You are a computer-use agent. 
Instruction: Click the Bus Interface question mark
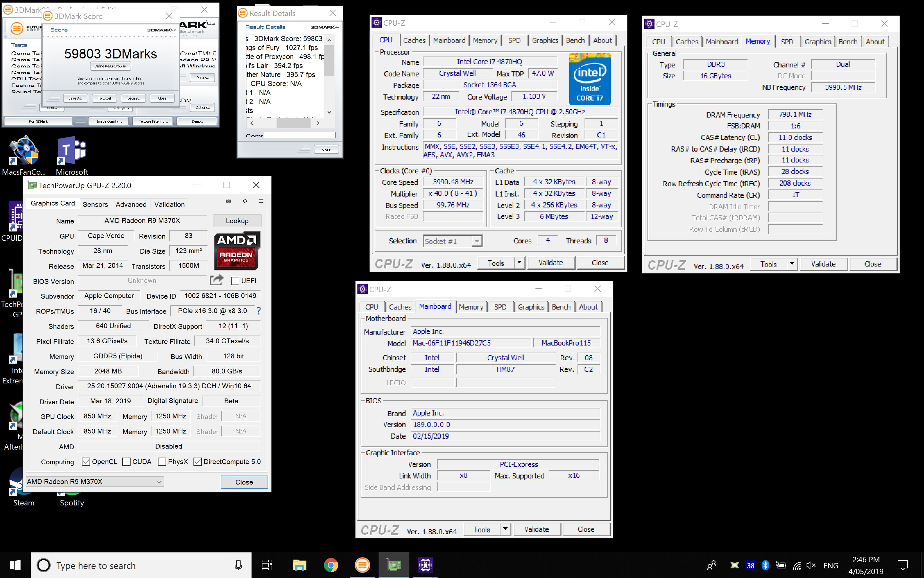pos(259,311)
